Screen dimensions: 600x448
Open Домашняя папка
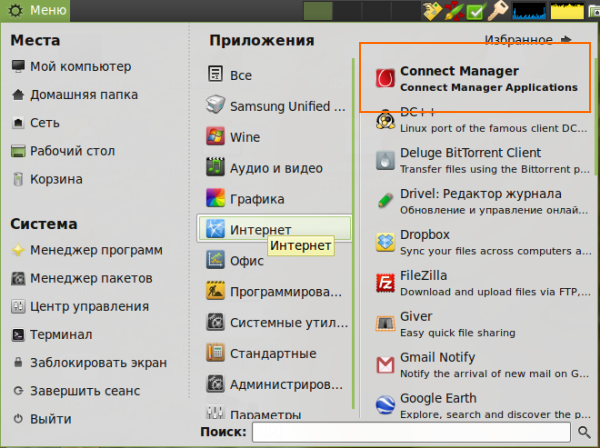[x=82, y=95]
